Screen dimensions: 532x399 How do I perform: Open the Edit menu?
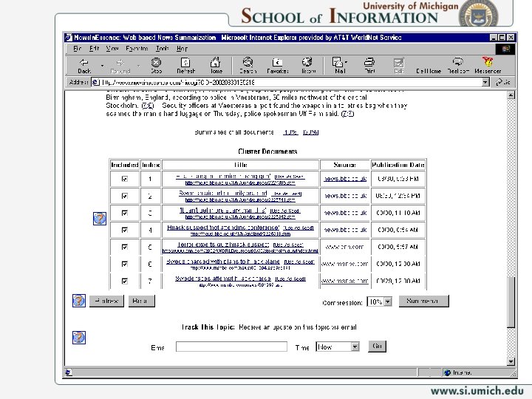[x=94, y=49]
